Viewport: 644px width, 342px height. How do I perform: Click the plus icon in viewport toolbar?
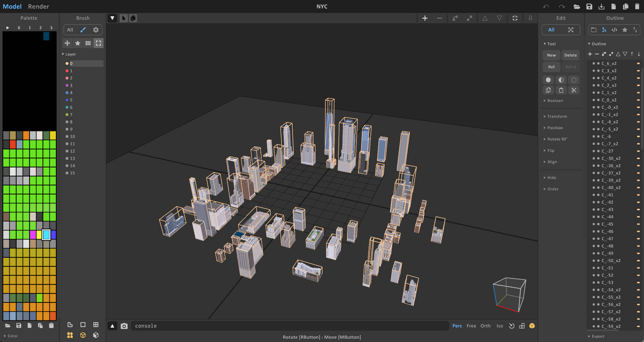coord(425,18)
